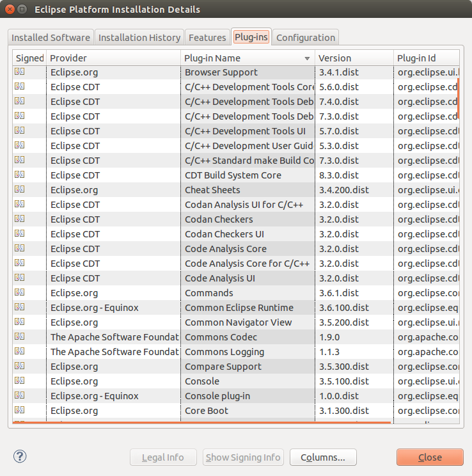The width and height of the screenshot is (472, 476).
Task: Click the signed icon in the Compare Support row
Action: [x=19, y=366]
